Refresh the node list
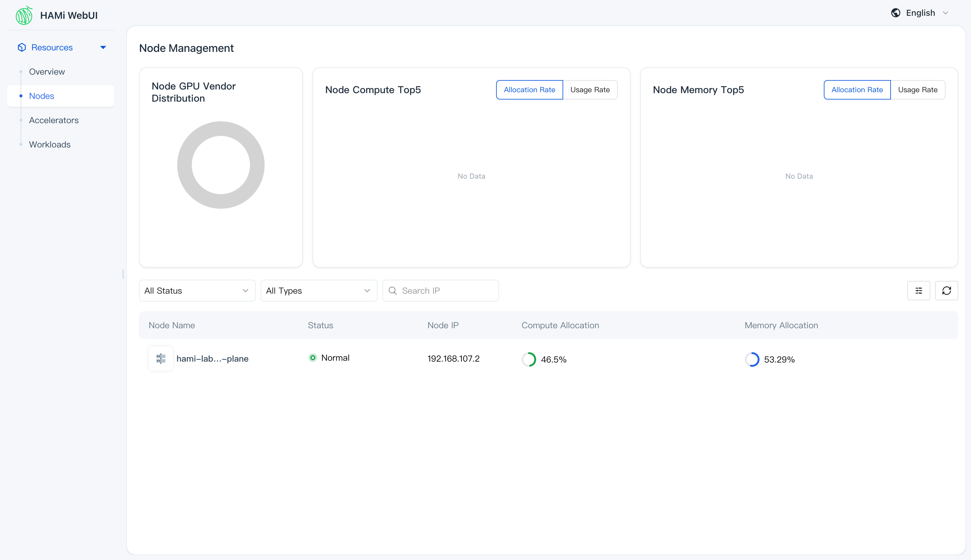The height and width of the screenshot is (560, 971). [x=947, y=291]
